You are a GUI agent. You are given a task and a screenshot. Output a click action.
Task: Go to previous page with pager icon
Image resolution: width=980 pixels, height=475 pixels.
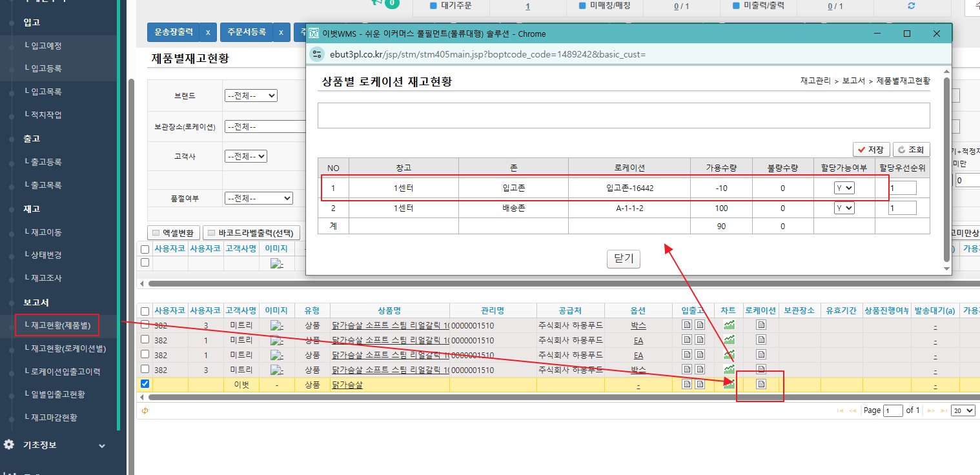coord(852,410)
